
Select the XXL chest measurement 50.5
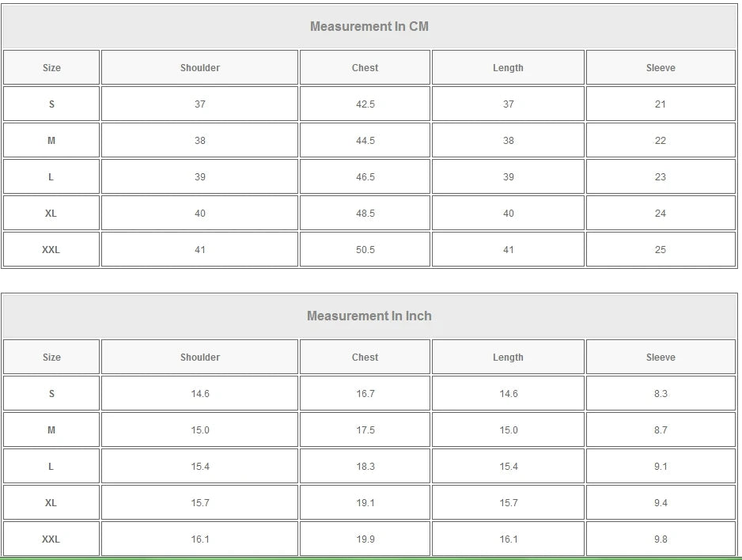click(x=365, y=250)
